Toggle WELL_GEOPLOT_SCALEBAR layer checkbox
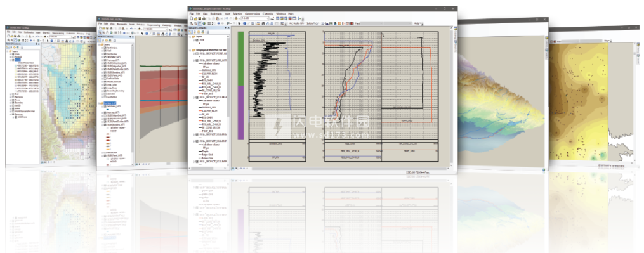 click(x=197, y=98)
